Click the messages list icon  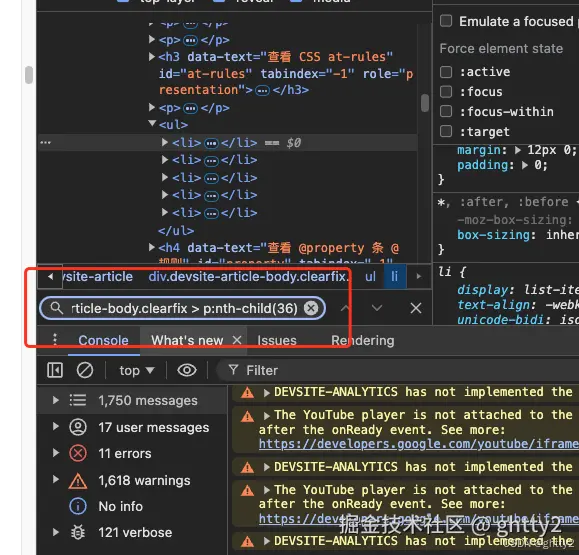78,400
